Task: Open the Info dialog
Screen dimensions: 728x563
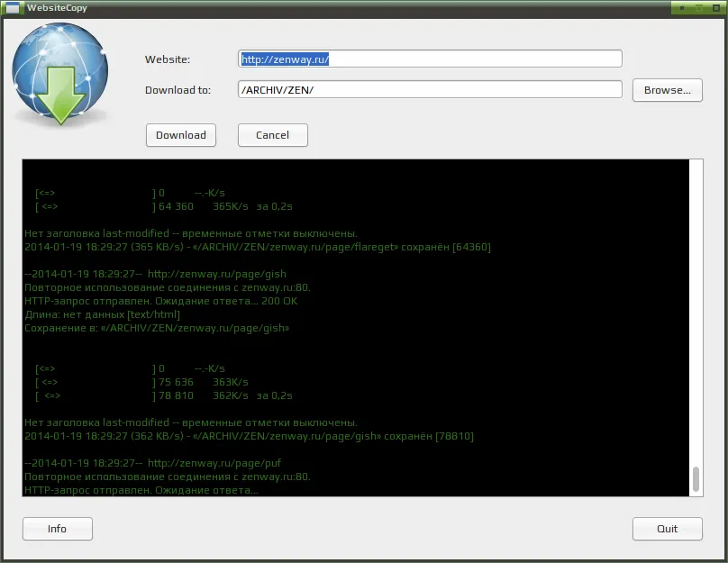Action: (x=57, y=529)
